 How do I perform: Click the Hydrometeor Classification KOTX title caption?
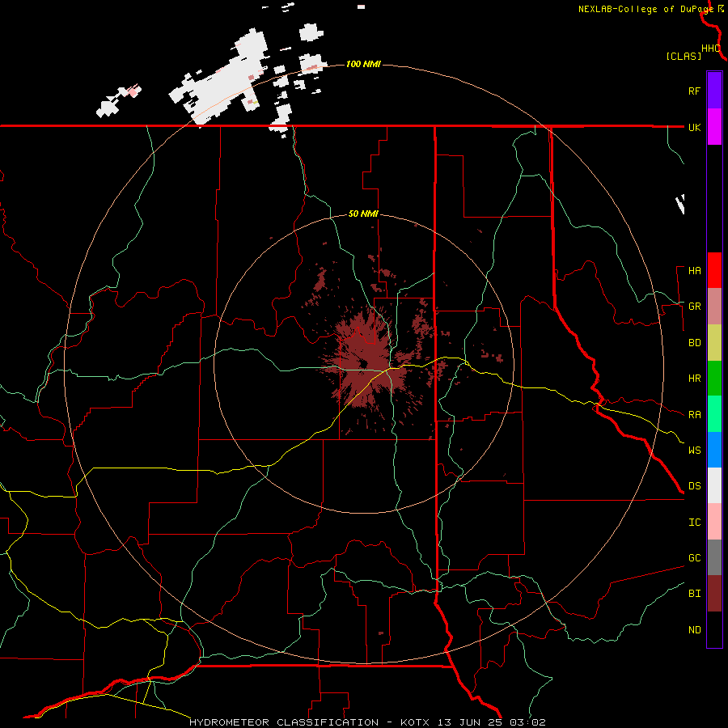pyautogui.click(x=366, y=722)
